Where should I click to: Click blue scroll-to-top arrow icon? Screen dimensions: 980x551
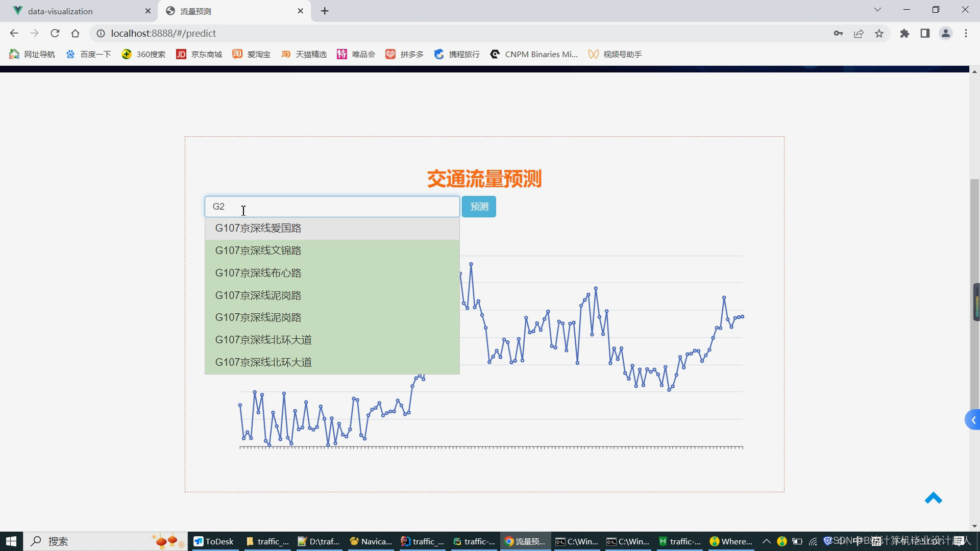tap(933, 498)
